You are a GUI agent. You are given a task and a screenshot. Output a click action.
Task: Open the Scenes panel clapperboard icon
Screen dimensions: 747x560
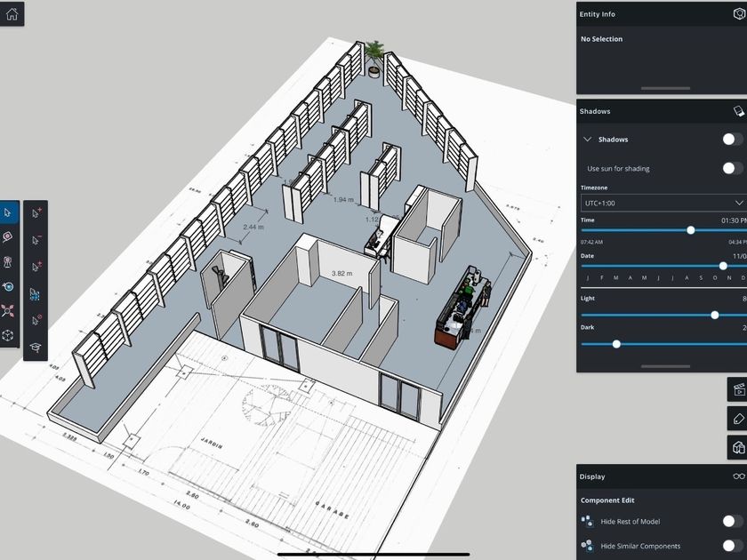coord(737,388)
